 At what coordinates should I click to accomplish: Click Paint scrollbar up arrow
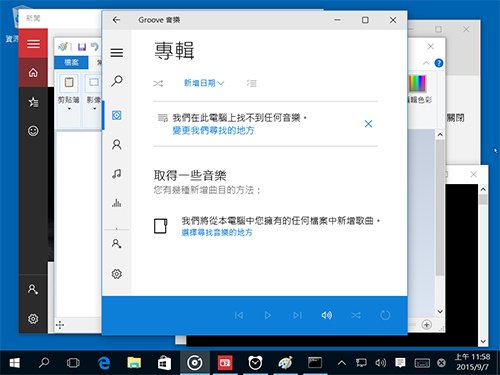point(440,135)
